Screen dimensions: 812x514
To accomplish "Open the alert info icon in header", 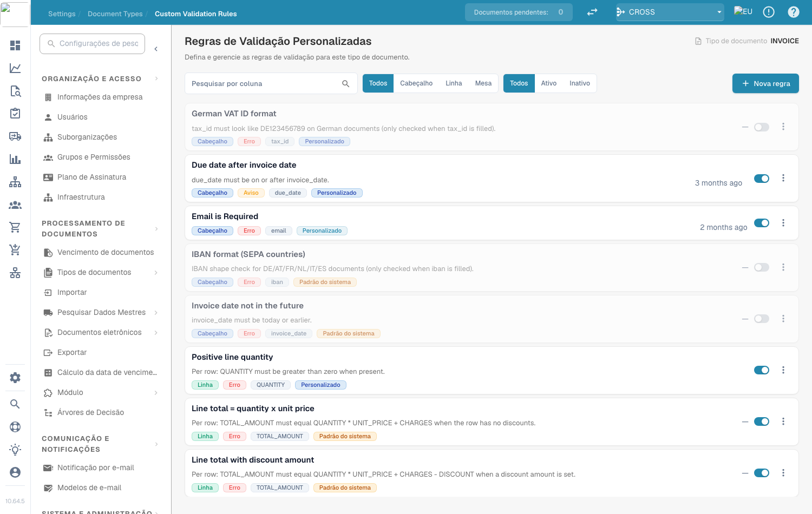I will pyautogui.click(x=769, y=12).
